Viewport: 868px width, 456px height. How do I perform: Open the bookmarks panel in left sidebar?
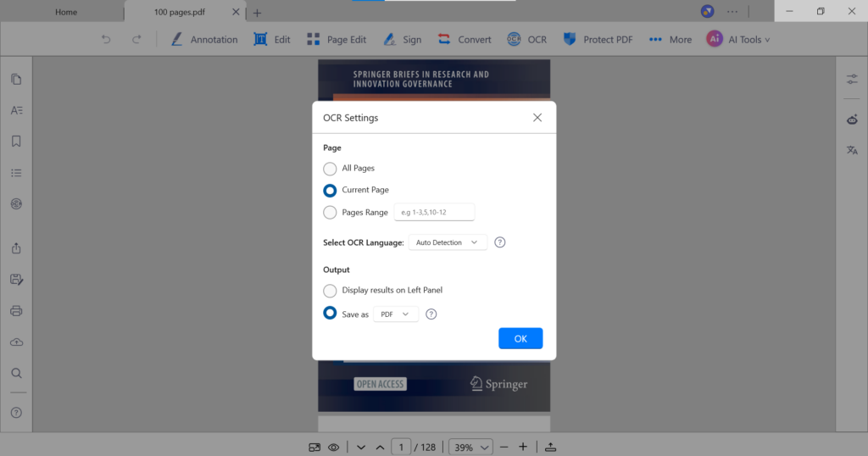tap(16, 142)
